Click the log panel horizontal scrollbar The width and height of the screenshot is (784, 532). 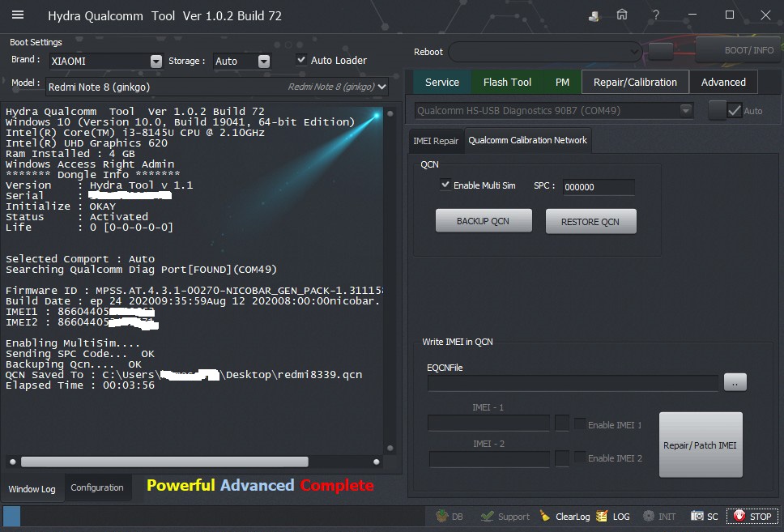coord(164,462)
